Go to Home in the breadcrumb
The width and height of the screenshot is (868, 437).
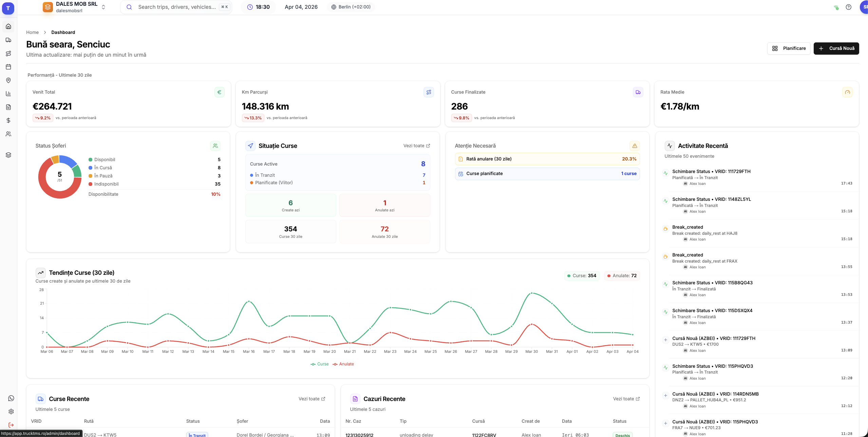click(32, 32)
